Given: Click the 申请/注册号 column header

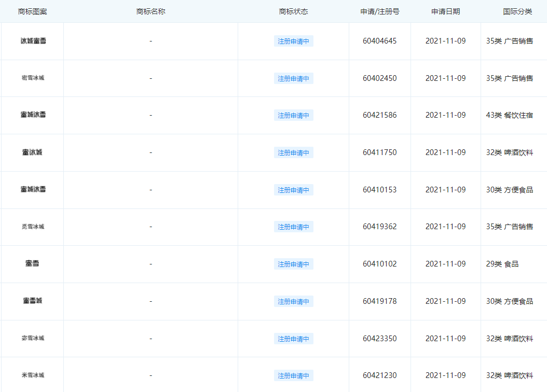Looking at the screenshot, I should point(379,11).
